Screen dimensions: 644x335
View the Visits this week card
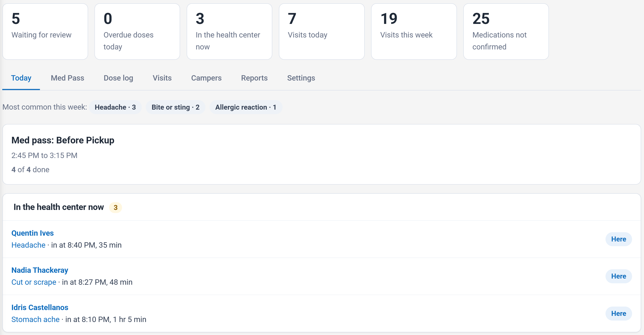tap(414, 32)
